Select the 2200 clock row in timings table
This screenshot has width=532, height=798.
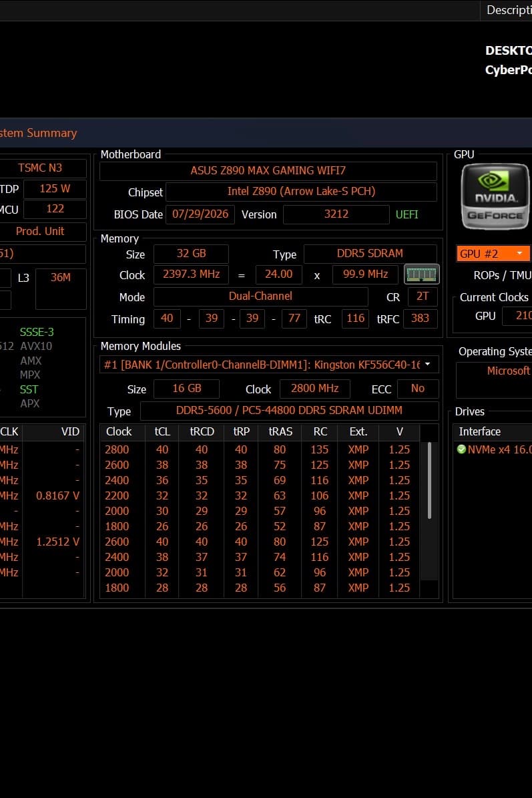pos(260,495)
